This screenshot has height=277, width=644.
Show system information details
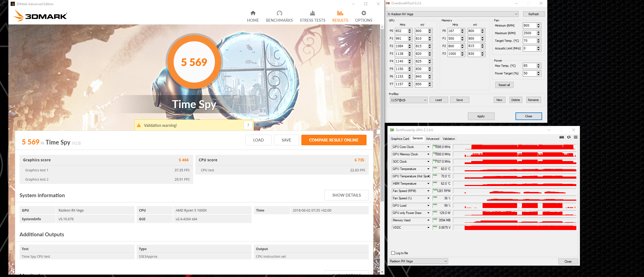point(346,195)
